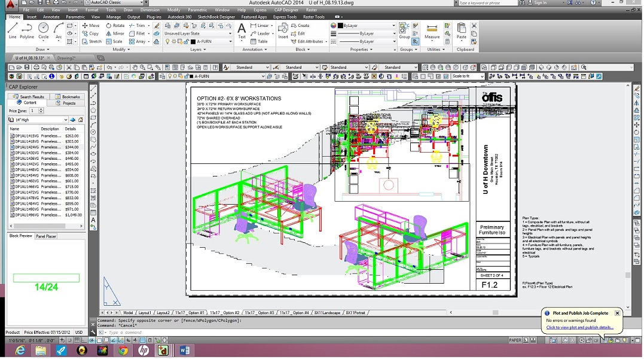Screen dimensions: 644x359
Task: Click the Group objects icon
Action: pos(405,29)
